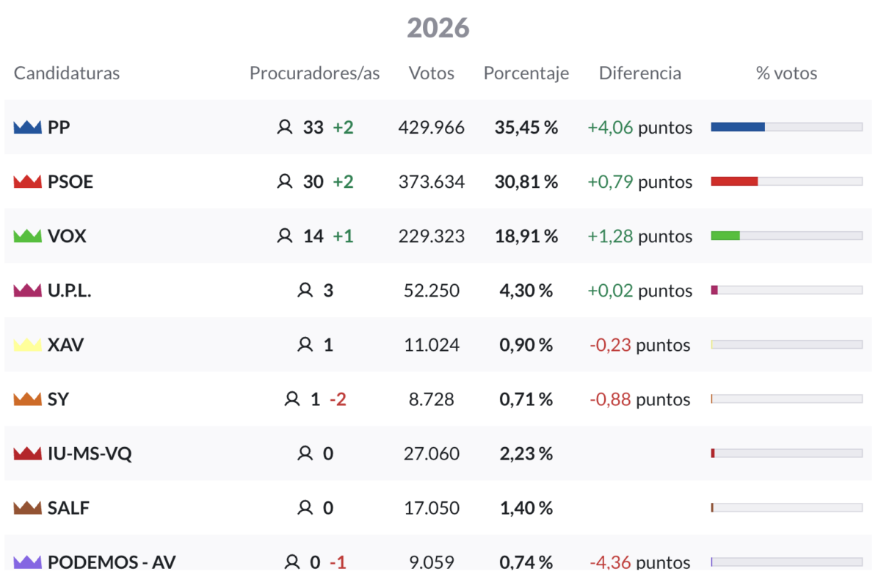Click the green VOX crown icon

click(27, 236)
